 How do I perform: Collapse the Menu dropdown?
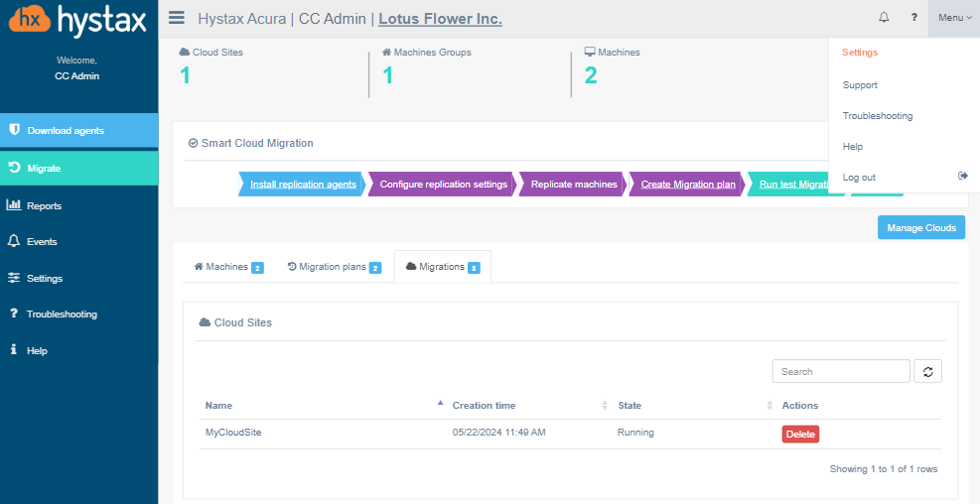pyautogui.click(x=954, y=18)
